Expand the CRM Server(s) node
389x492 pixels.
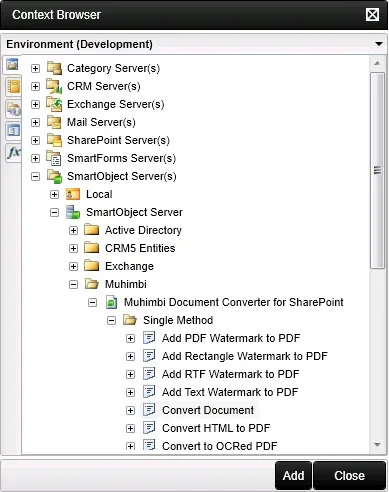tap(35, 86)
